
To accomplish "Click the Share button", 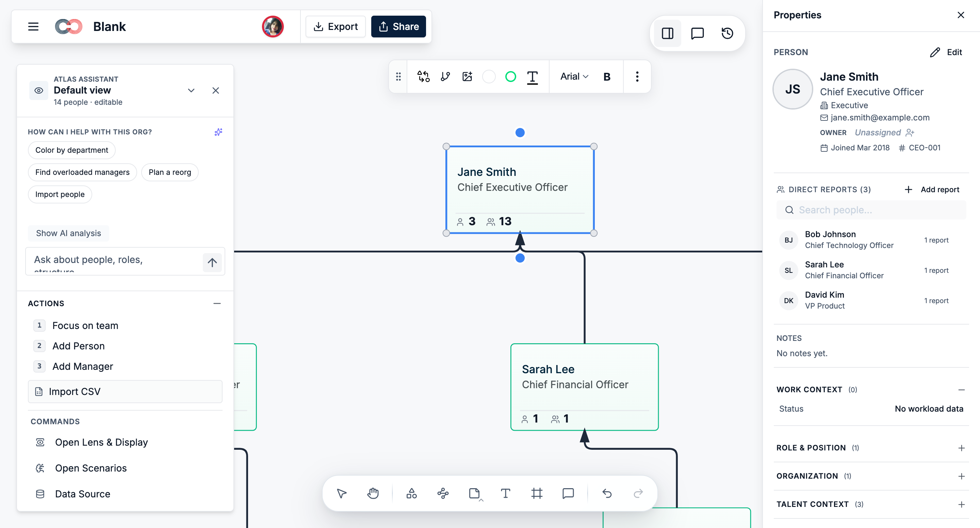I will coord(398,27).
